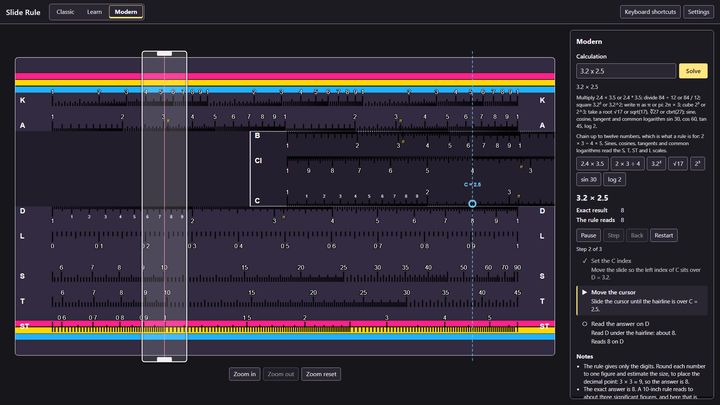Click the left ST scale label
Viewport: 720px width, 405px height.
coord(24,326)
